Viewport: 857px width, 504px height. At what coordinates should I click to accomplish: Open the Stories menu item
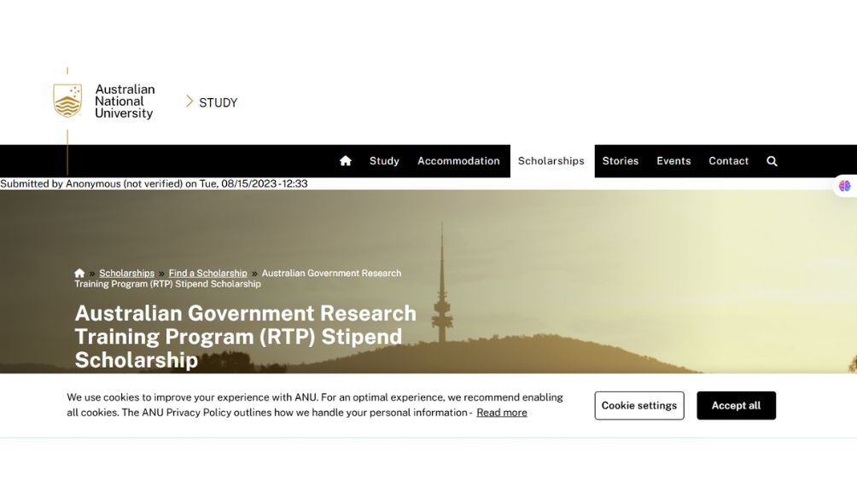pos(621,161)
